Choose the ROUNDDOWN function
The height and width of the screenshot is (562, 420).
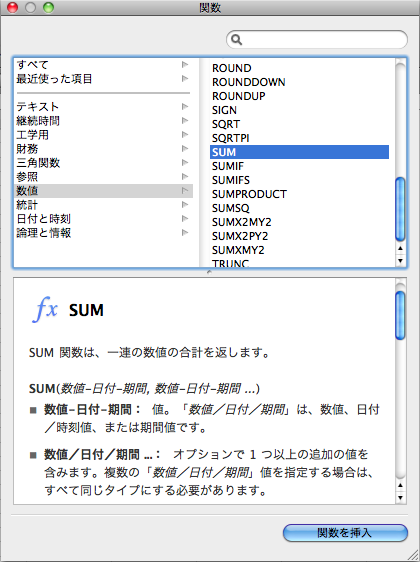point(299,82)
